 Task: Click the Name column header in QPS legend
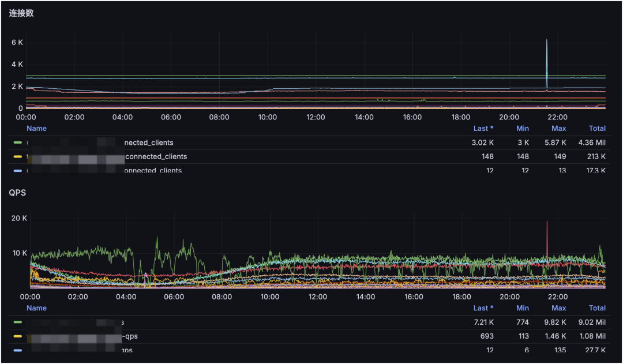click(x=36, y=308)
